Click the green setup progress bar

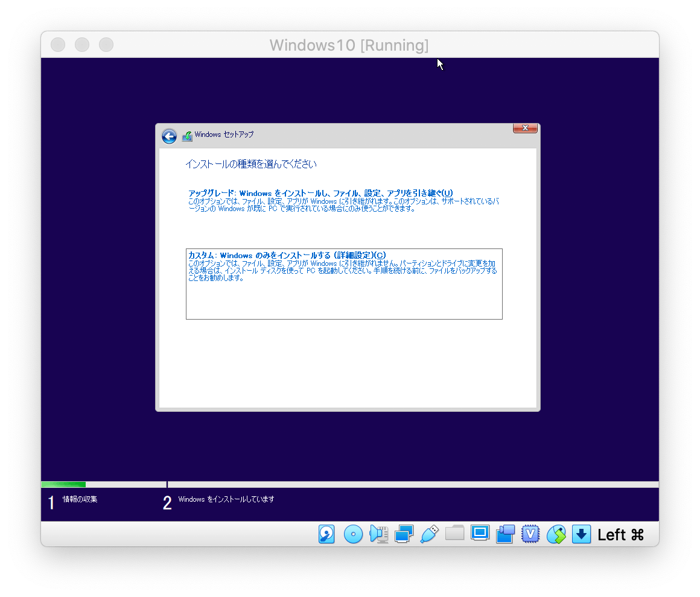62,484
